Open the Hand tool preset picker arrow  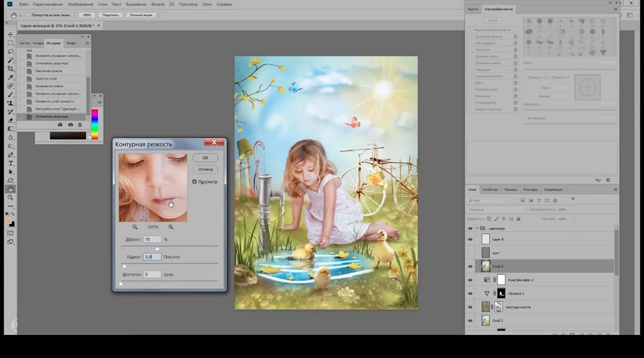click(20, 15)
